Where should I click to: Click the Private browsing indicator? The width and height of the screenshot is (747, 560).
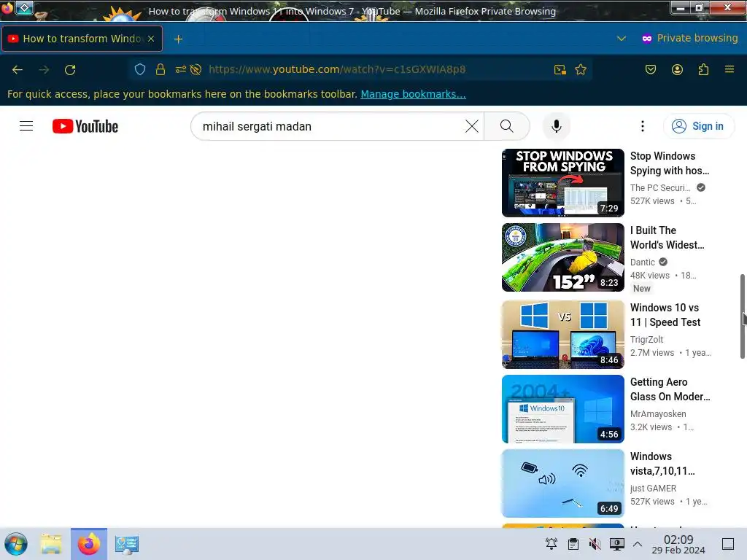point(690,38)
